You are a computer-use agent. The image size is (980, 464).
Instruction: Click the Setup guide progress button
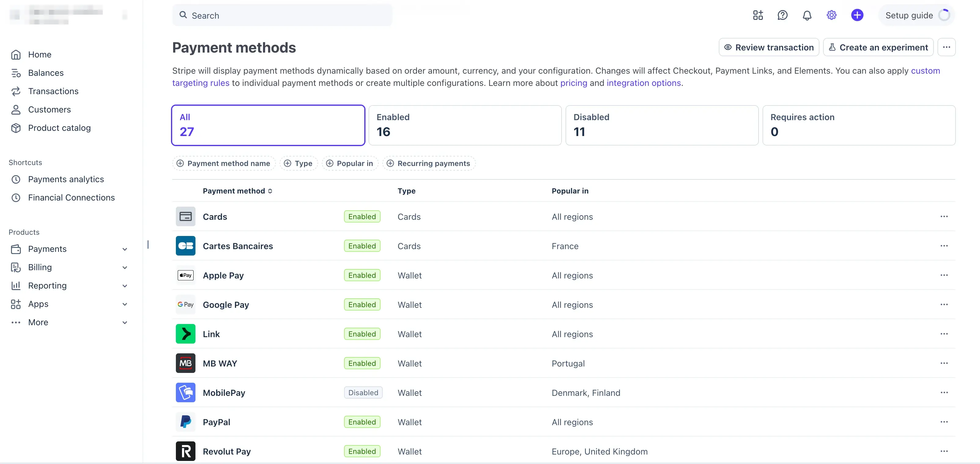(x=917, y=15)
